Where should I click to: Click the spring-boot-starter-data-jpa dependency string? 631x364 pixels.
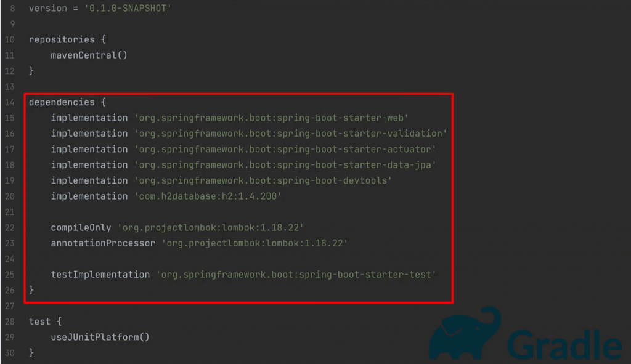point(285,165)
